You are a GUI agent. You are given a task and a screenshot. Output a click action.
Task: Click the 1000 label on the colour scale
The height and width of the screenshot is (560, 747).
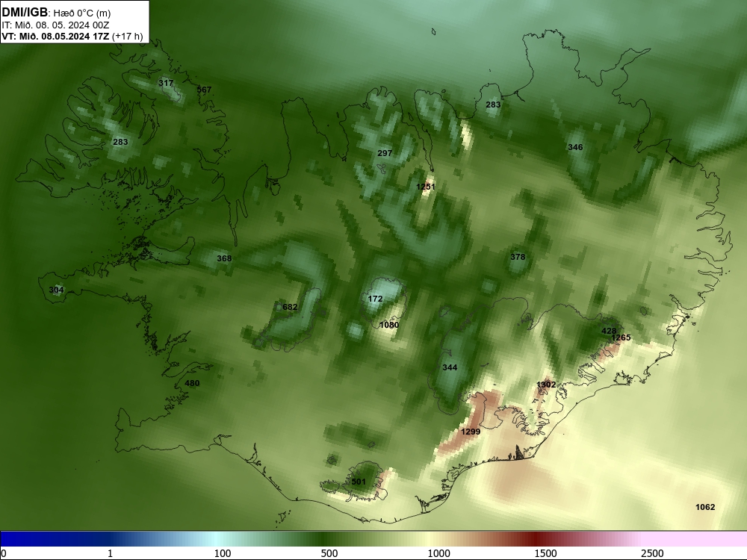click(x=438, y=553)
